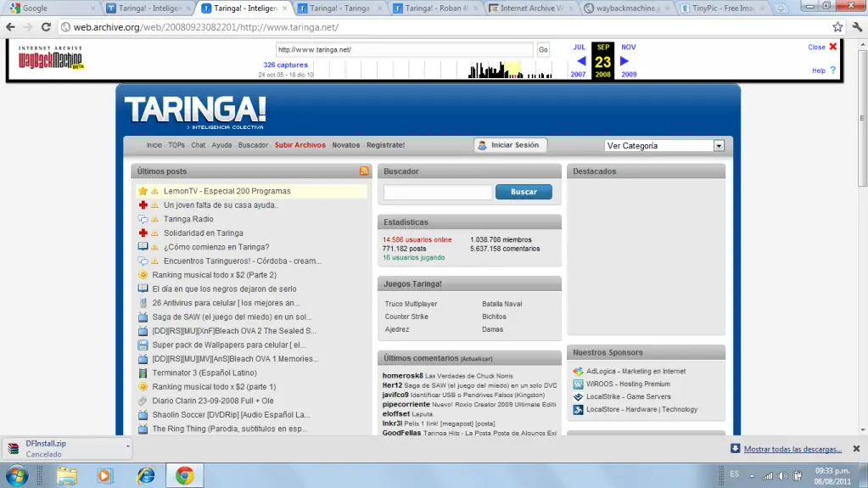Switch to the Google tab
This screenshot has width=868, height=488.
[x=50, y=8]
